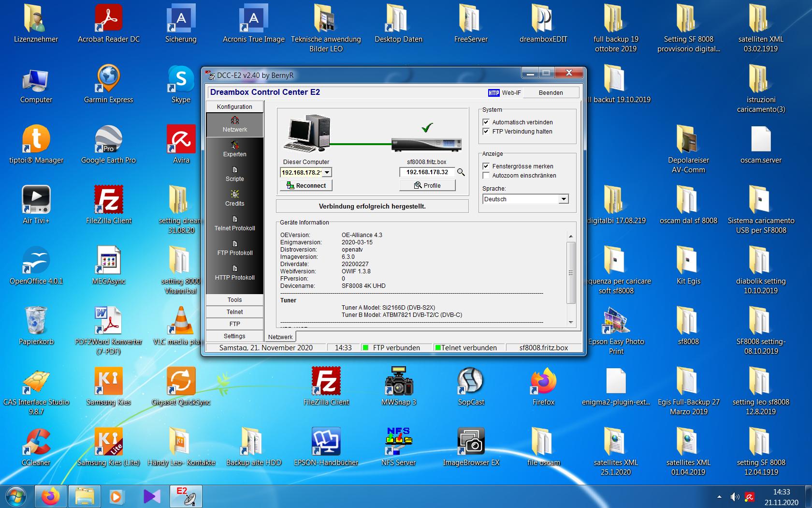Click the Profile button
Image resolution: width=812 pixels, height=508 pixels.
tap(427, 186)
